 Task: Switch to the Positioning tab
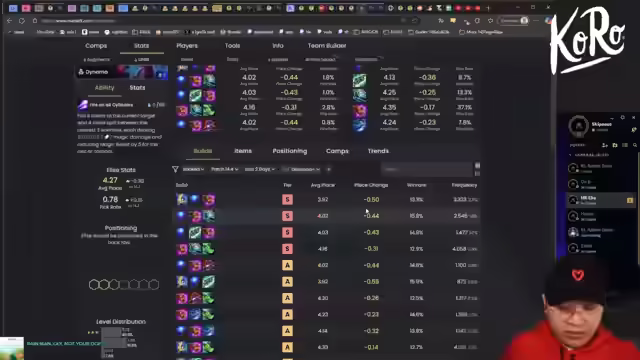click(290, 151)
